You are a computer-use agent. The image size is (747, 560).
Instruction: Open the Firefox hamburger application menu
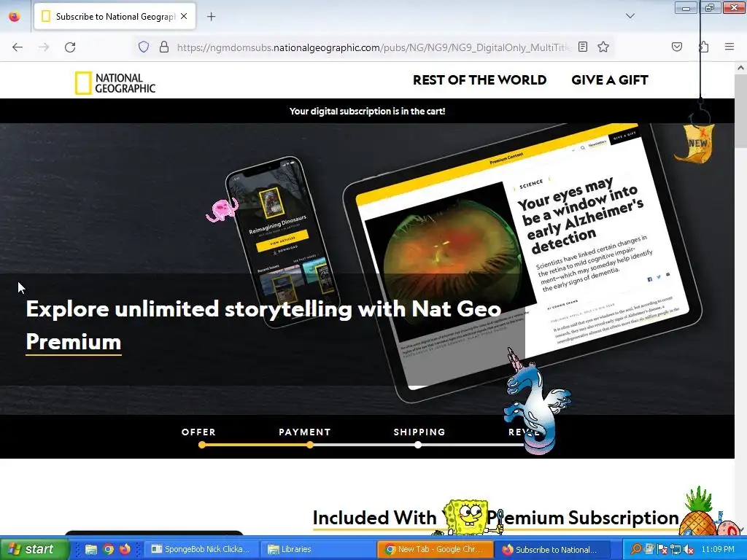coord(729,47)
